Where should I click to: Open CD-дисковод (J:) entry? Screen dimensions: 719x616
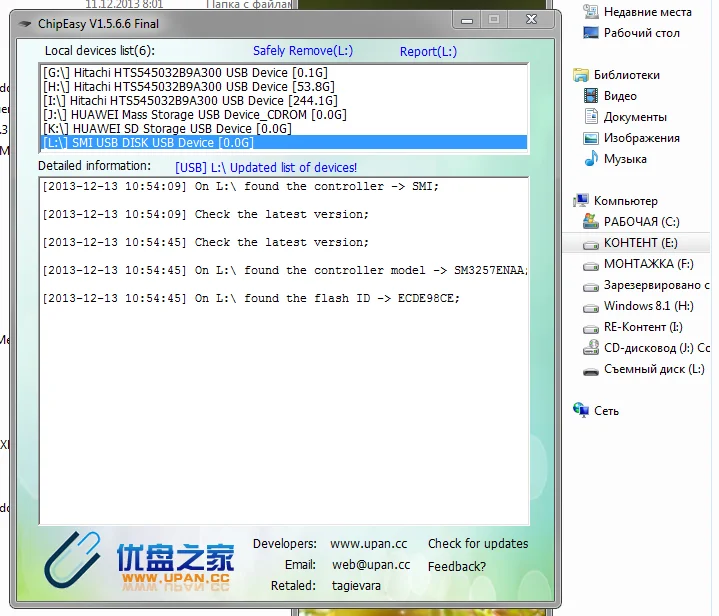pyautogui.click(x=657, y=348)
